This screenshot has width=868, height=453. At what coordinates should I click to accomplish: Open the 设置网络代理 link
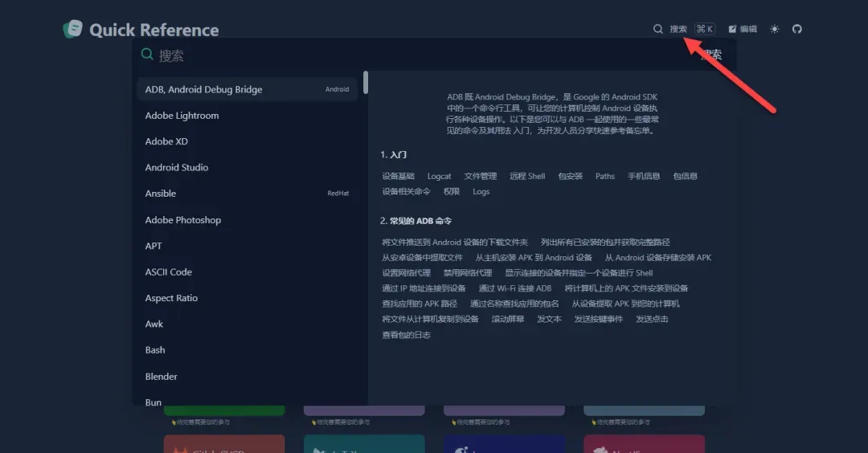406,273
